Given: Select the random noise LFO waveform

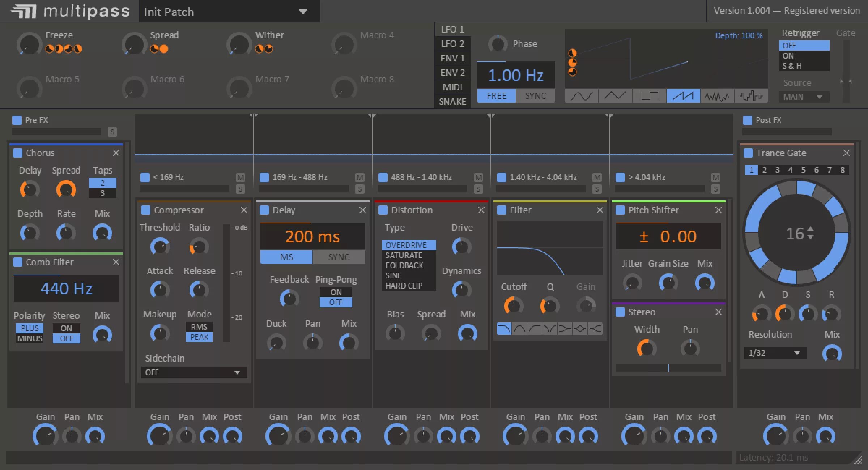Looking at the screenshot, I should click(x=717, y=96).
